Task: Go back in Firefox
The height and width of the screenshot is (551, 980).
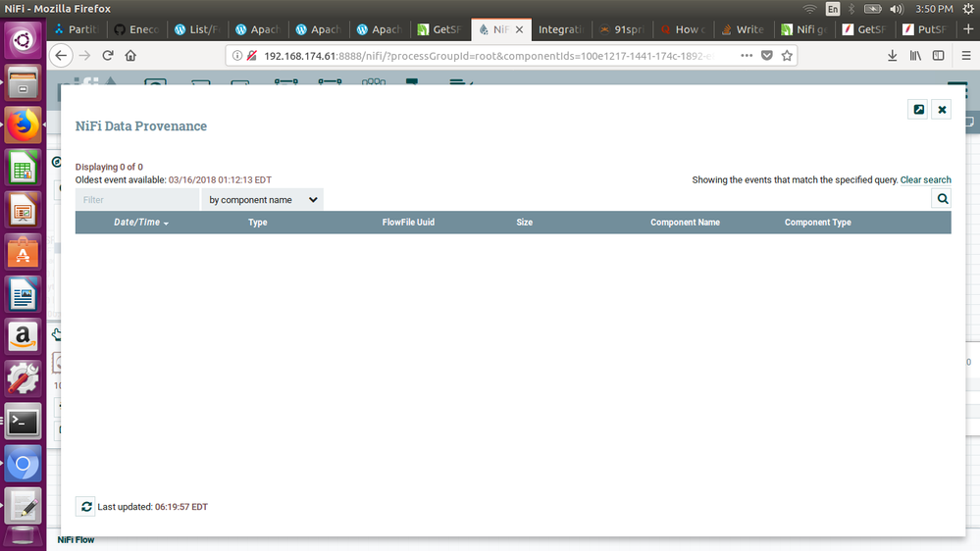Action: click(61, 56)
